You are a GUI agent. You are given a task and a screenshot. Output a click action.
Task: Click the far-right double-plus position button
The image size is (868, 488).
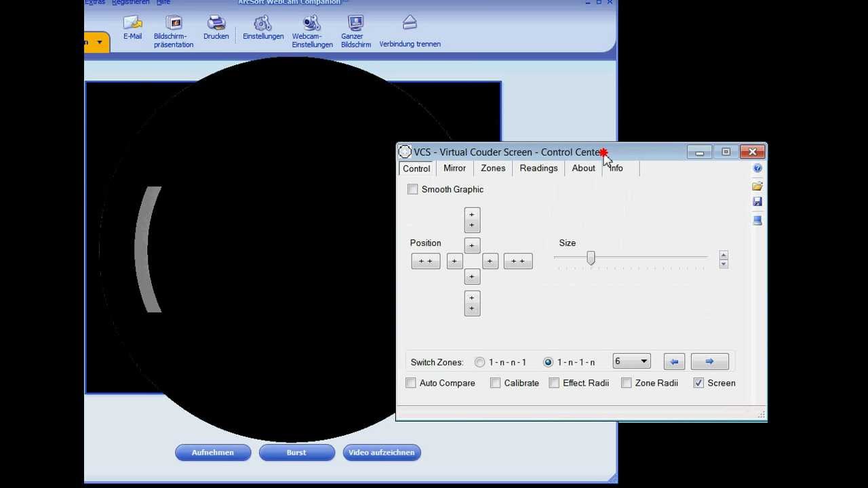click(518, 261)
